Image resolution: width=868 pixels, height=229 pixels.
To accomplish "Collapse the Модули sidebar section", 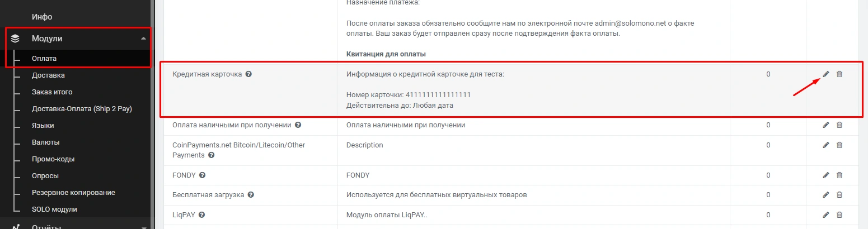I will click(x=143, y=39).
